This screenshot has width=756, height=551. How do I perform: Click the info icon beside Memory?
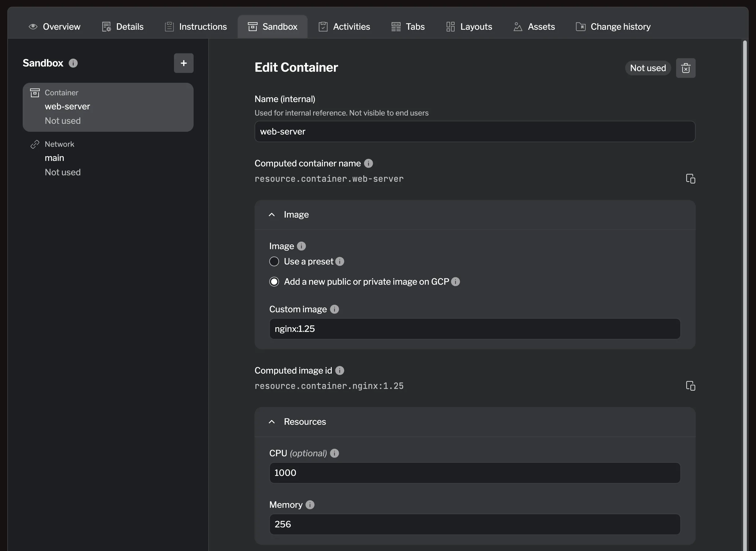[310, 505]
